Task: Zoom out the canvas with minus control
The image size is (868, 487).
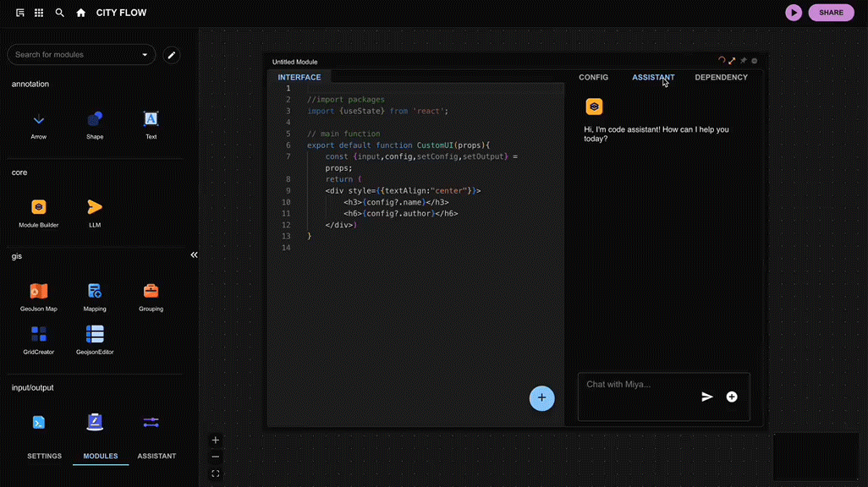Action: (x=216, y=457)
